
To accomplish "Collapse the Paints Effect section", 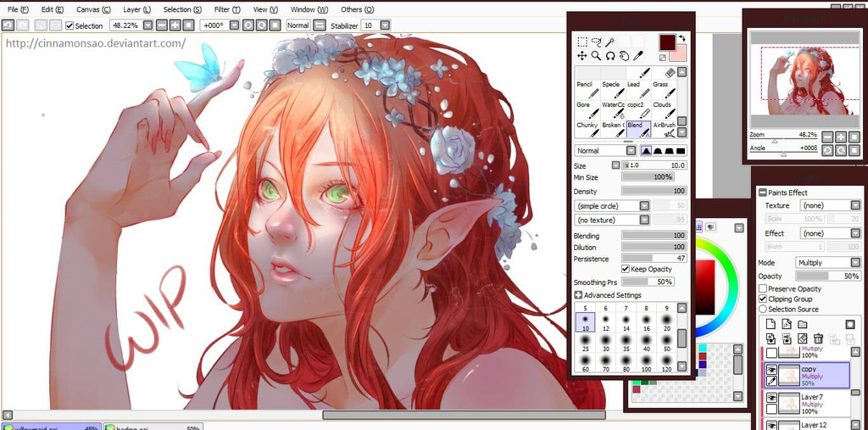I will coord(763,193).
